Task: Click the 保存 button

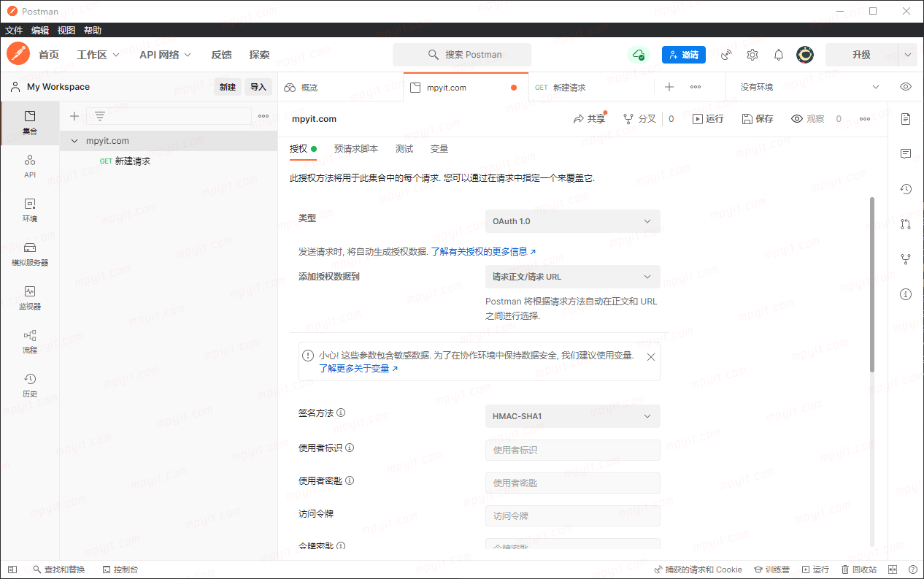Action: (x=758, y=119)
